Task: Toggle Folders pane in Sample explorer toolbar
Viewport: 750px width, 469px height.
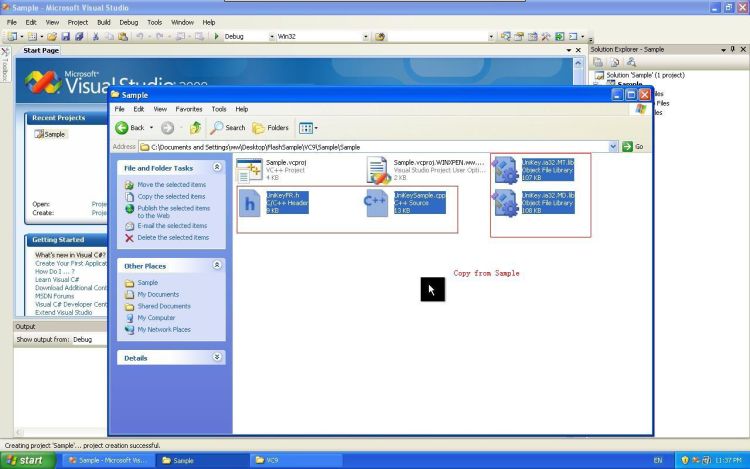Action: [271, 128]
